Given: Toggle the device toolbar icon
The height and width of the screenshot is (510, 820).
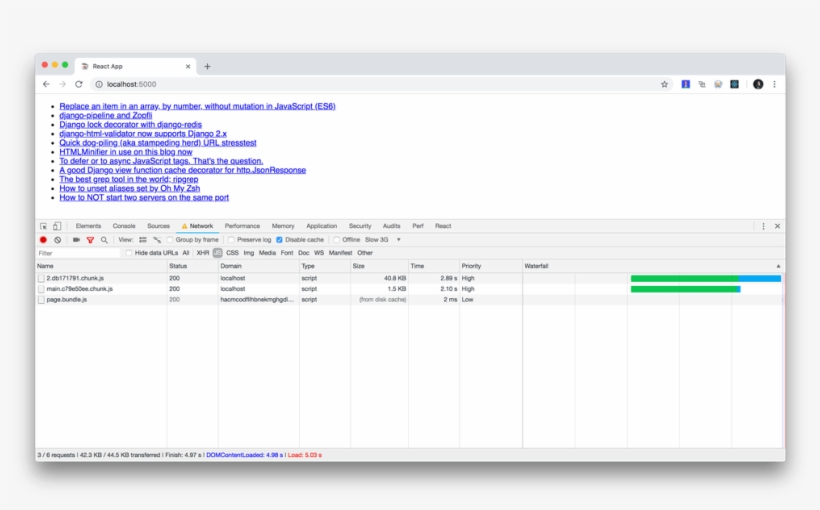Looking at the screenshot, I should pos(58,226).
